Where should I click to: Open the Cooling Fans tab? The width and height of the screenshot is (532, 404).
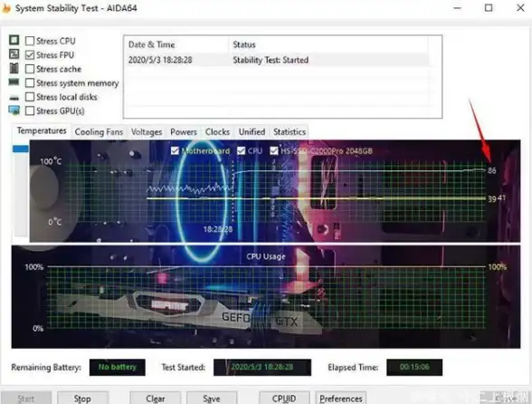pyautogui.click(x=99, y=132)
